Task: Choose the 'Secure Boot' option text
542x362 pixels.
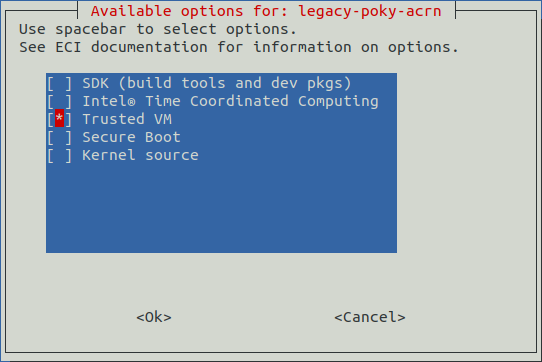Action: (131, 137)
